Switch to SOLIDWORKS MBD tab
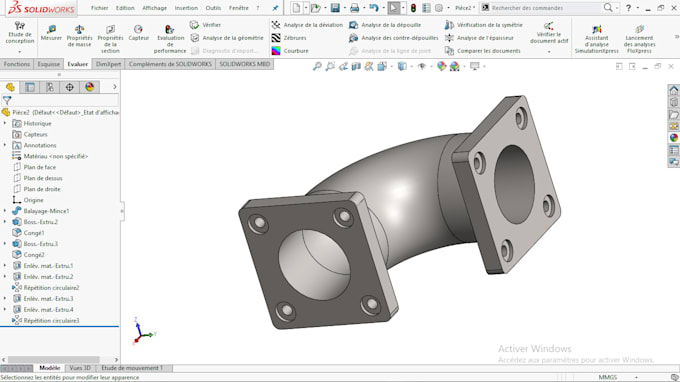680x382 pixels. tap(245, 64)
